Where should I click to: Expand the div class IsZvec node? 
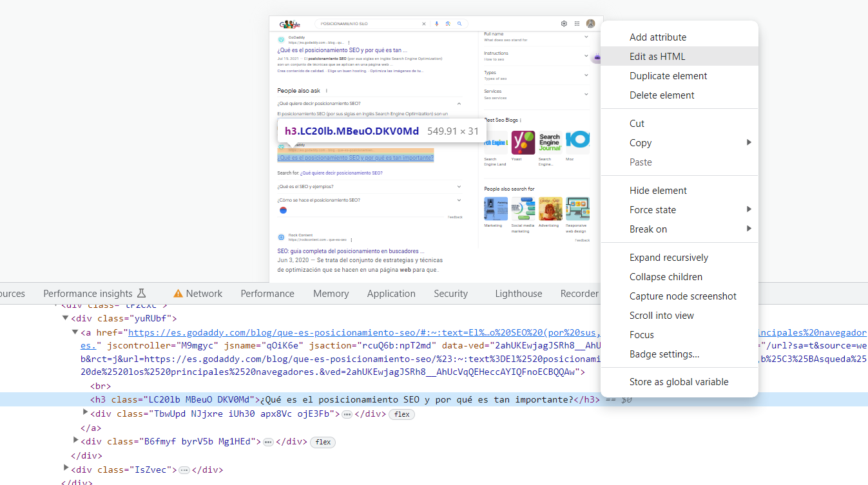coord(66,468)
